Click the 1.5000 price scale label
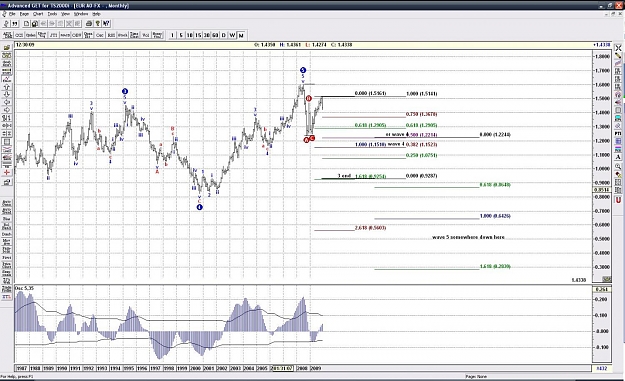 [602, 98]
